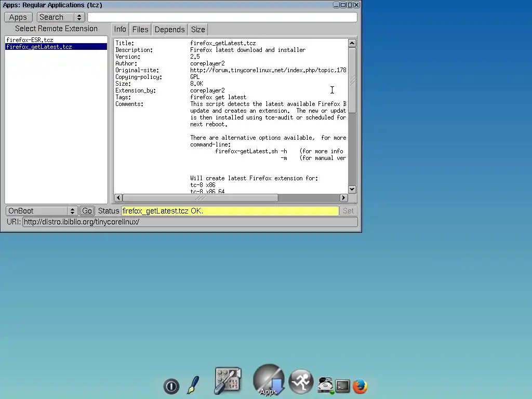Click the Original-site forum URL text
The image size is (532, 399).
(x=268, y=70)
